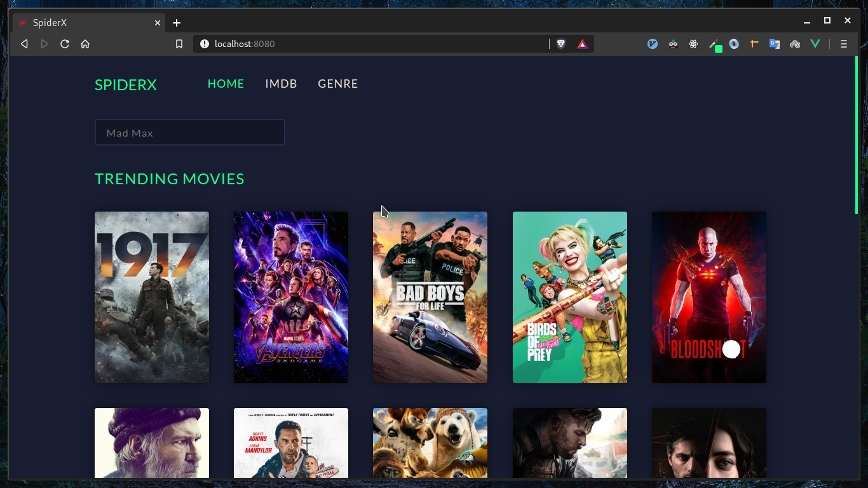
Task: Click the browser forward arrow
Action: coord(44,44)
